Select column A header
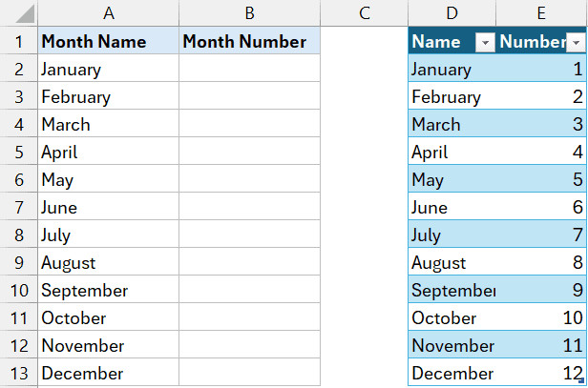588x388 pixels. coord(108,12)
